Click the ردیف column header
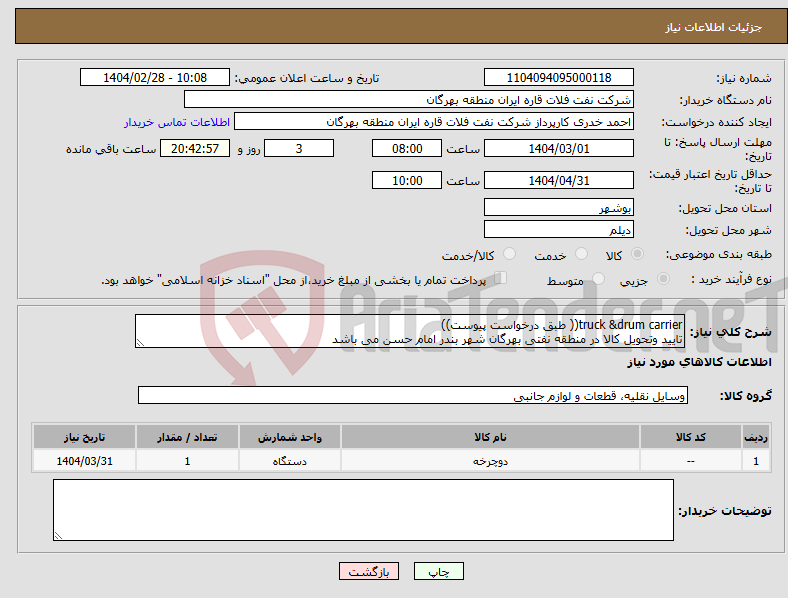 [x=756, y=437]
